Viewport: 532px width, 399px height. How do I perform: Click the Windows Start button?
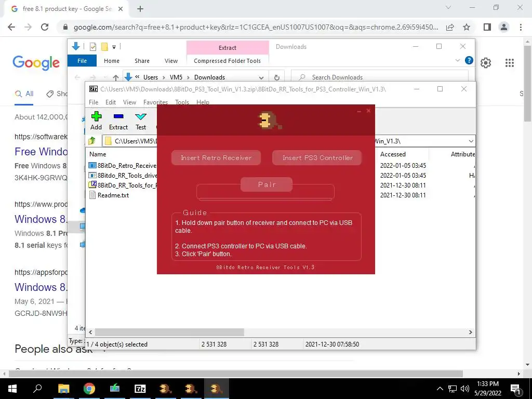click(x=12, y=389)
